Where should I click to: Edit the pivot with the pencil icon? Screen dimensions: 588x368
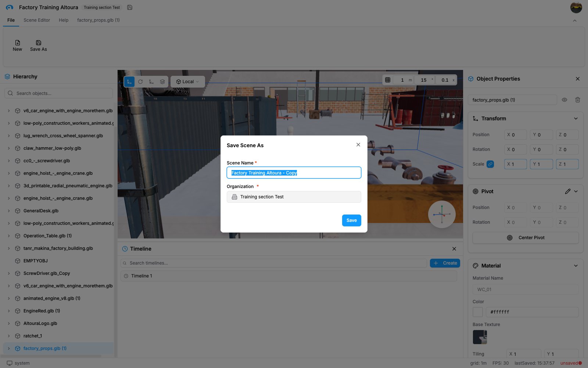568,191
